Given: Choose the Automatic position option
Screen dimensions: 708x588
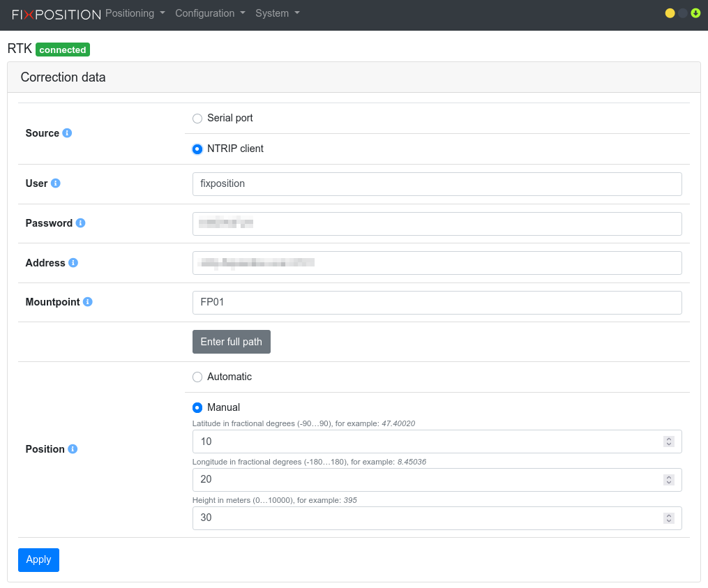Looking at the screenshot, I should [x=197, y=377].
